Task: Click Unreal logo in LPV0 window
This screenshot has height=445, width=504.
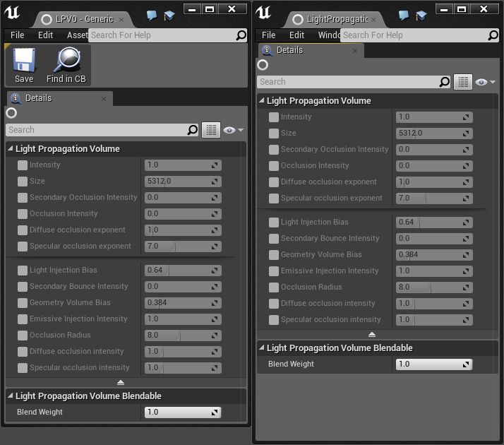Action: click(x=12, y=13)
